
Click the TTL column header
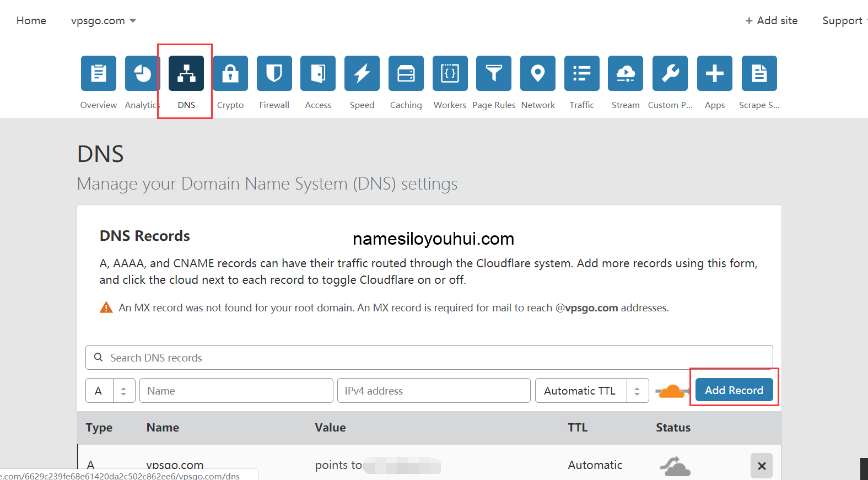click(578, 428)
